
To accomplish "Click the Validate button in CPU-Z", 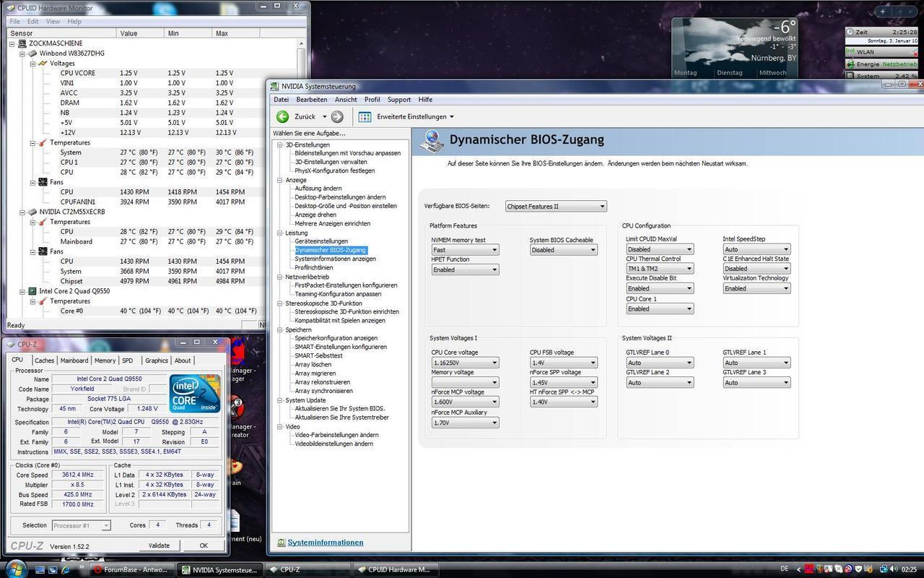I will pos(159,545).
